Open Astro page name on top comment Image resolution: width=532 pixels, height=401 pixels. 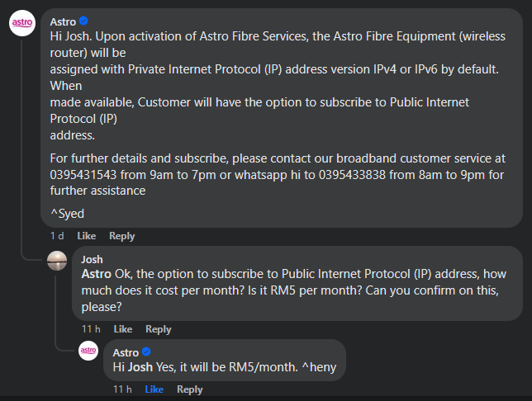[63, 21]
